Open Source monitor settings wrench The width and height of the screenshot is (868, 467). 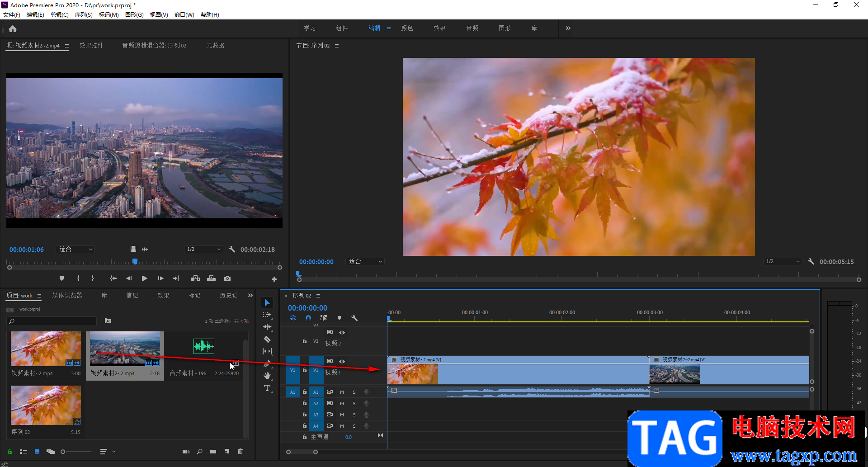coord(232,249)
